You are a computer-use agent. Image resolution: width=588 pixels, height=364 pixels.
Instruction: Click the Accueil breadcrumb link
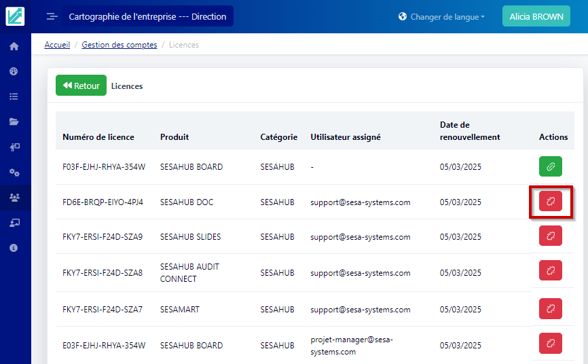click(x=57, y=45)
